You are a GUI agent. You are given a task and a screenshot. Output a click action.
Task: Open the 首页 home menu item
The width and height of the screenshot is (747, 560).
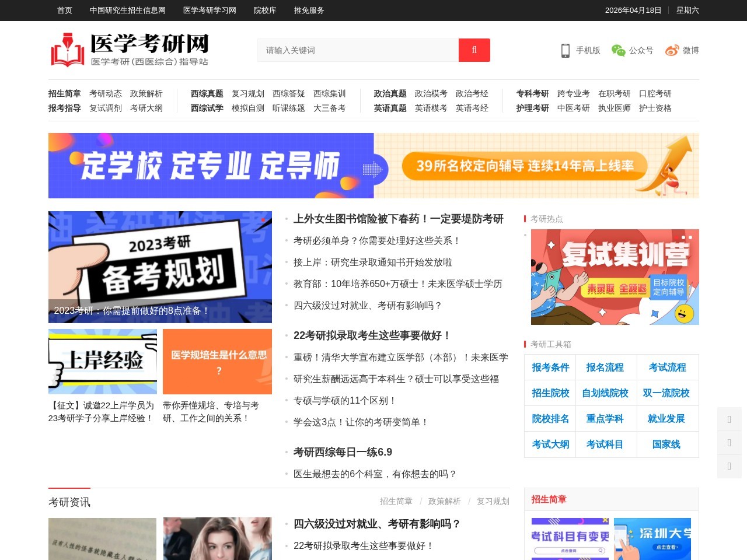64,10
